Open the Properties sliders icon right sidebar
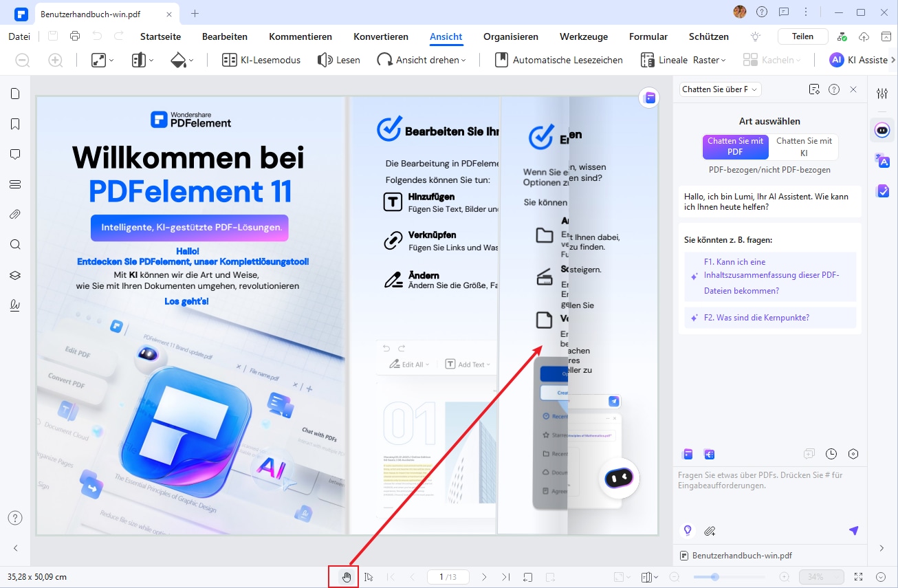The image size is (898, 588). [x=882, y=94]
